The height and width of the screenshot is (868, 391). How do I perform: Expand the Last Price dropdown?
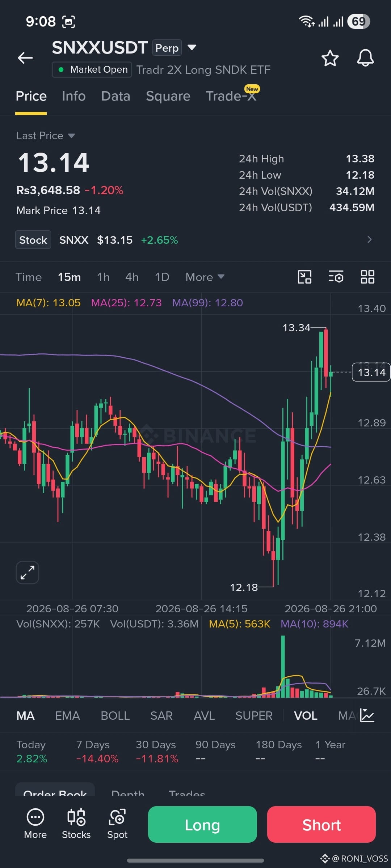(x=71, y=136)
